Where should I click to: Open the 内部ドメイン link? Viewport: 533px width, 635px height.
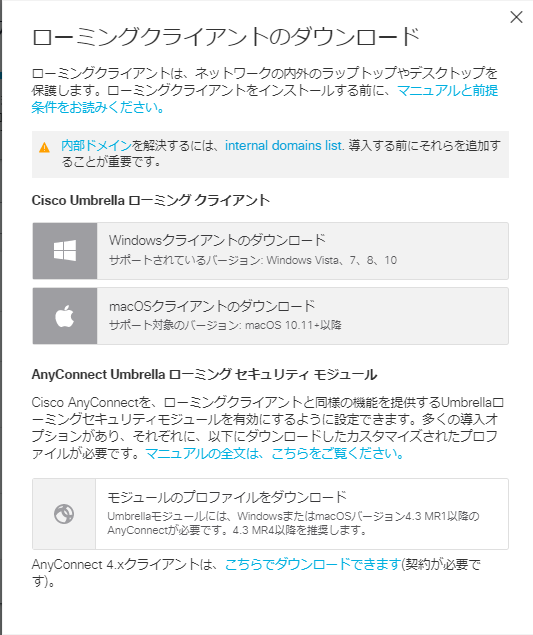click(x=96, y=145)
